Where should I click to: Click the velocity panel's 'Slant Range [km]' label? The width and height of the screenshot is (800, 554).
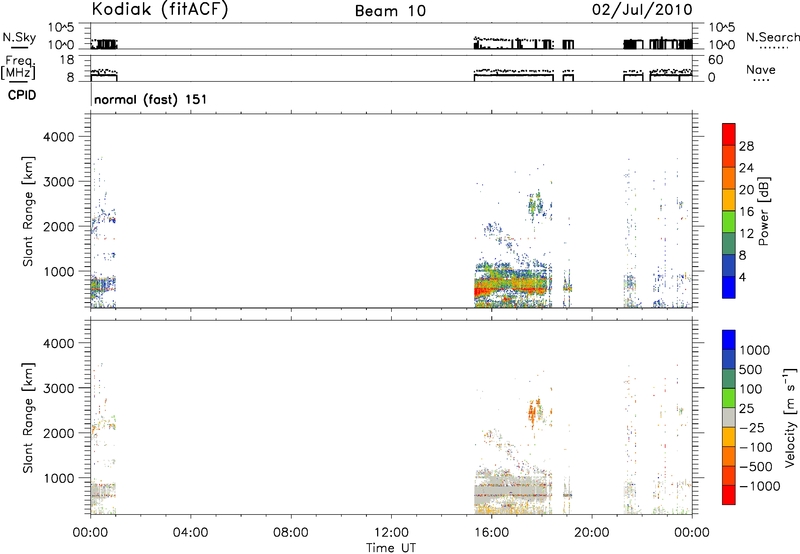pyautogui.click(x=28, y=418)
